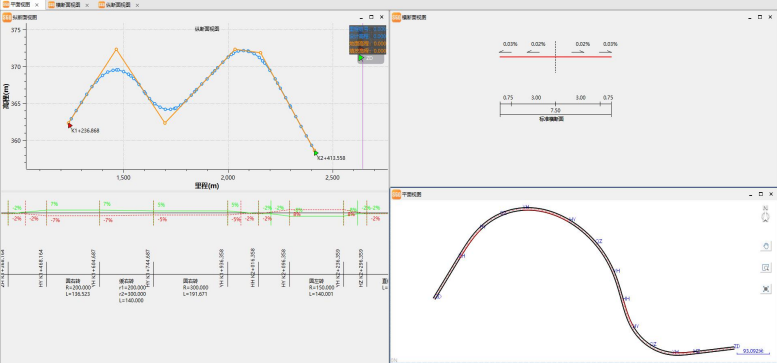Close the 平面视图 tab with its X

37,5
